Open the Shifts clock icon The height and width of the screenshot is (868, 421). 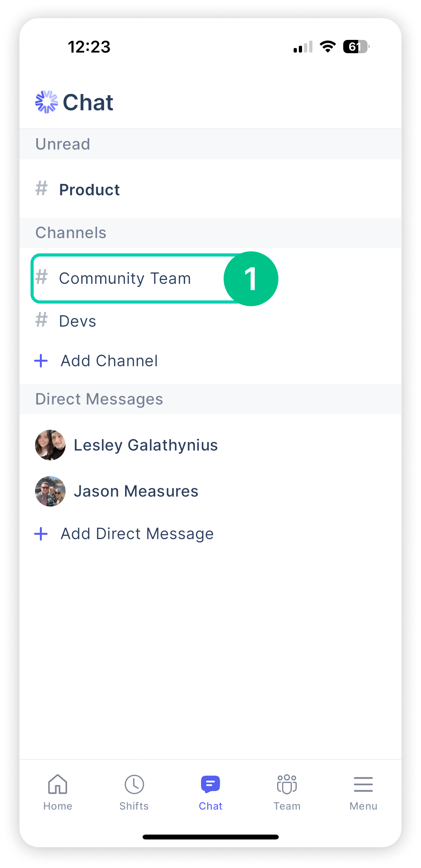click(134, 784)
